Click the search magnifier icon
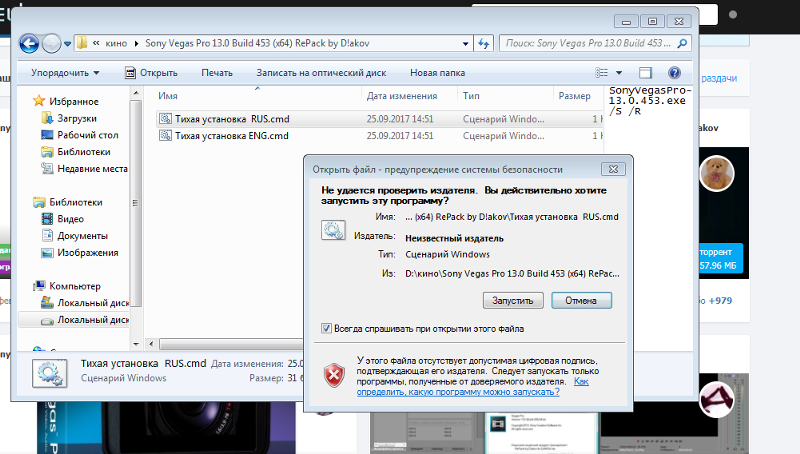 tap(682, 44)
